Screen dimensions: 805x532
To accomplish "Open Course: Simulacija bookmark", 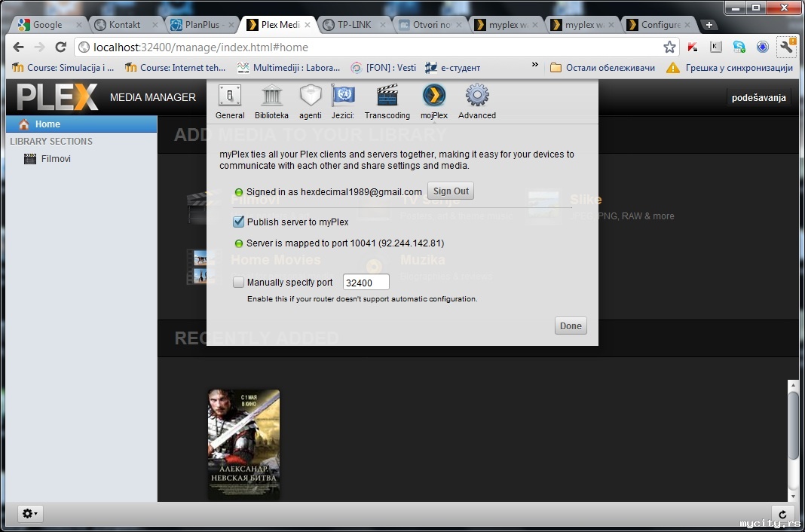I will click(x=63, y=68).
